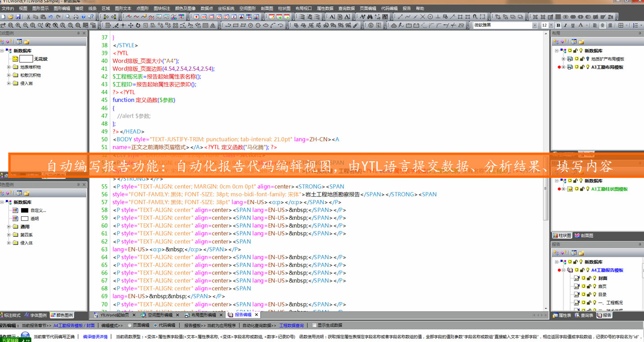Tick the 显示生成数据 checkbox
The width and height of the screenshot is (644, 342).
[315, 325]
